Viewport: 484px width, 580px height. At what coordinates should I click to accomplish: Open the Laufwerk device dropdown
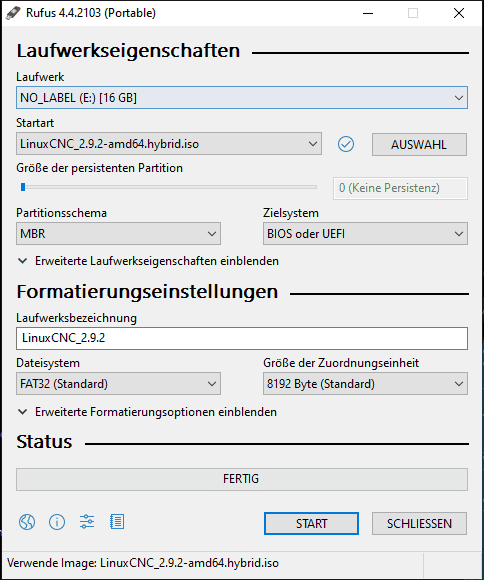pos(242,98)
